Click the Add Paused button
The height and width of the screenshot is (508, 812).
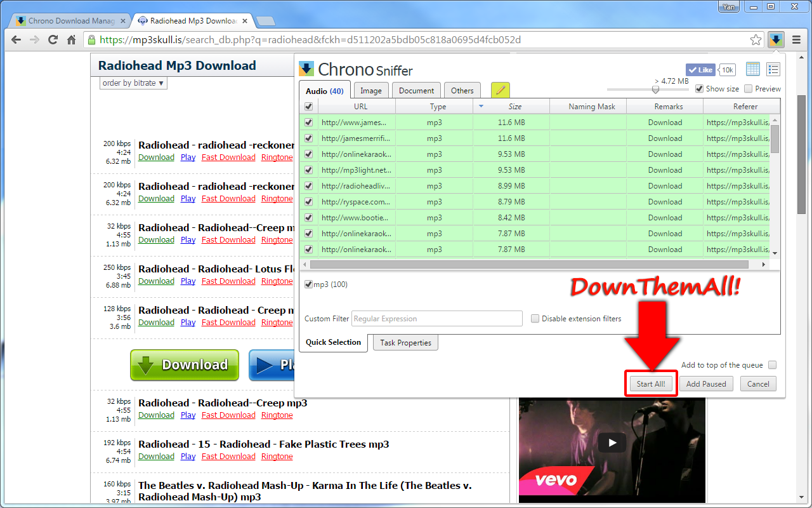coord(706,384)
